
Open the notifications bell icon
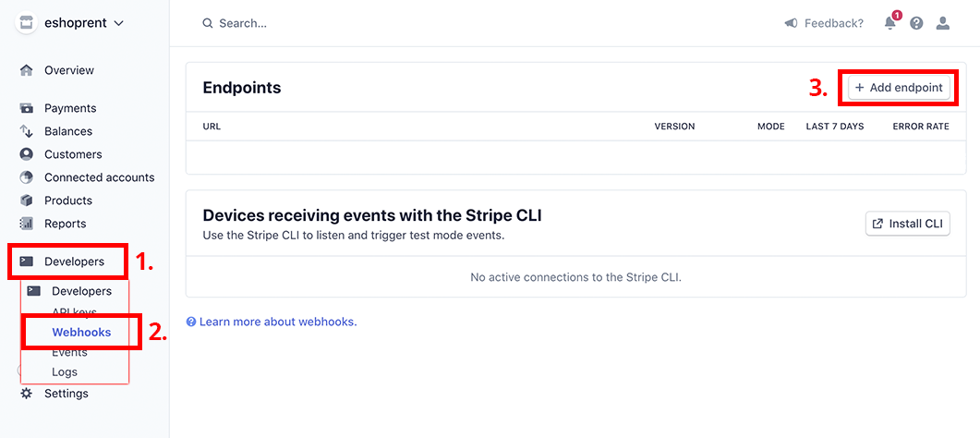pos(890,23)
